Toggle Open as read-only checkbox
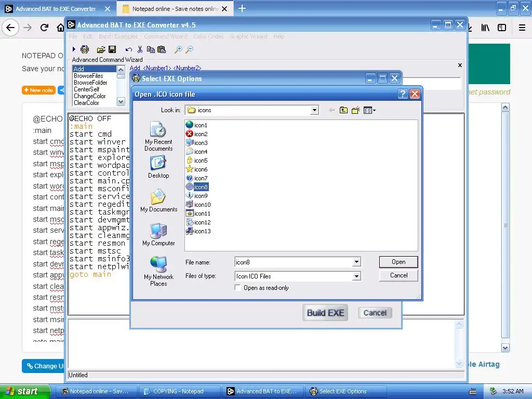532x399 pixels. 238,288
